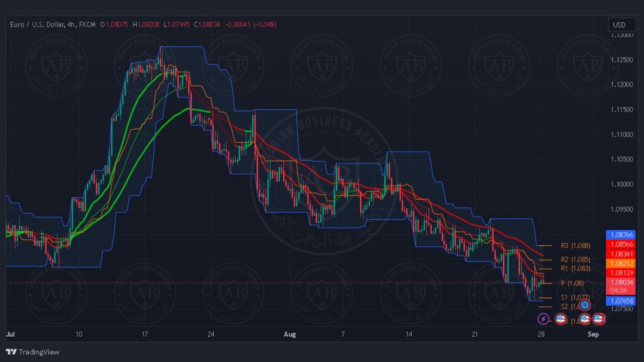Select the R3 (1.088) pivot label

pyautogui.click(x=575, y=246)
